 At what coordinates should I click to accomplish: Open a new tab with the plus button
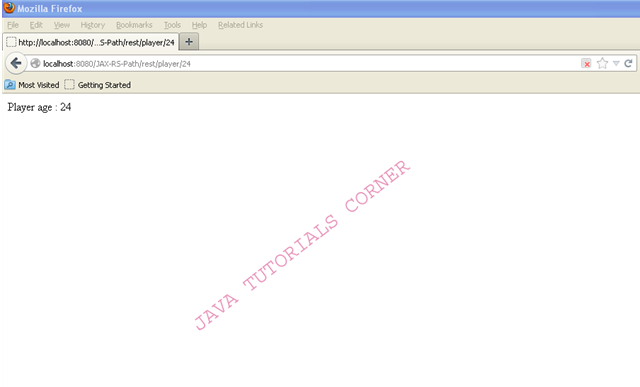(189, 42)
